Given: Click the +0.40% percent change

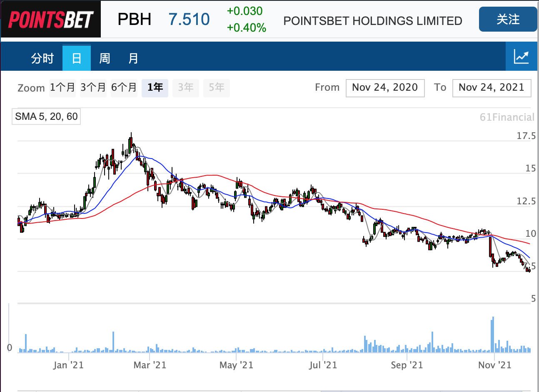Looking at the screenshot, I should [246, 27].
